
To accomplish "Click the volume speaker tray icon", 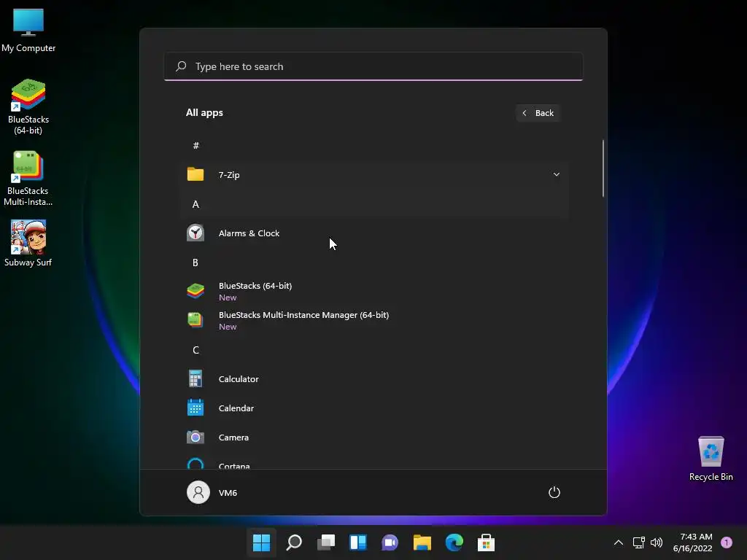I will pyautogui.click(x=657, y=542).
